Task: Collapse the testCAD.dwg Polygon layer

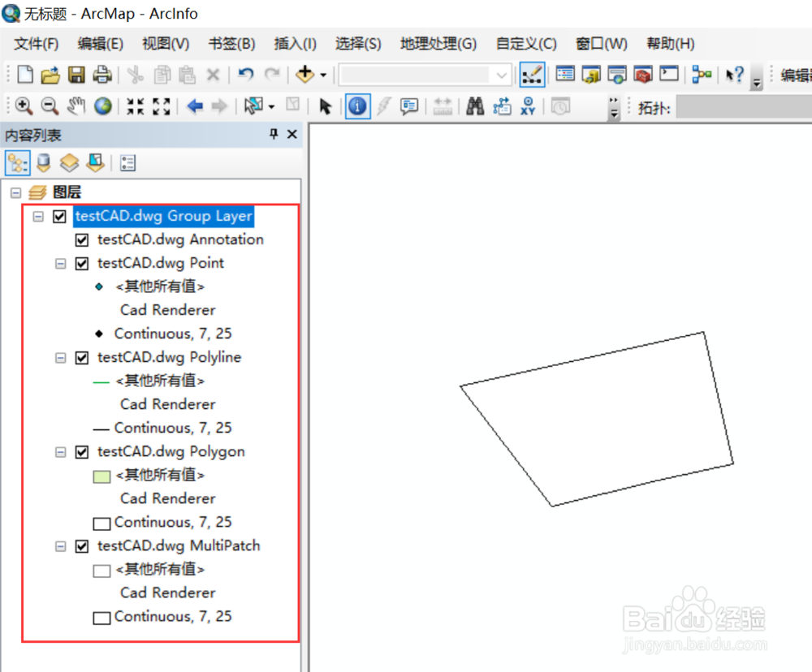Action: click(x=61, y=453)
